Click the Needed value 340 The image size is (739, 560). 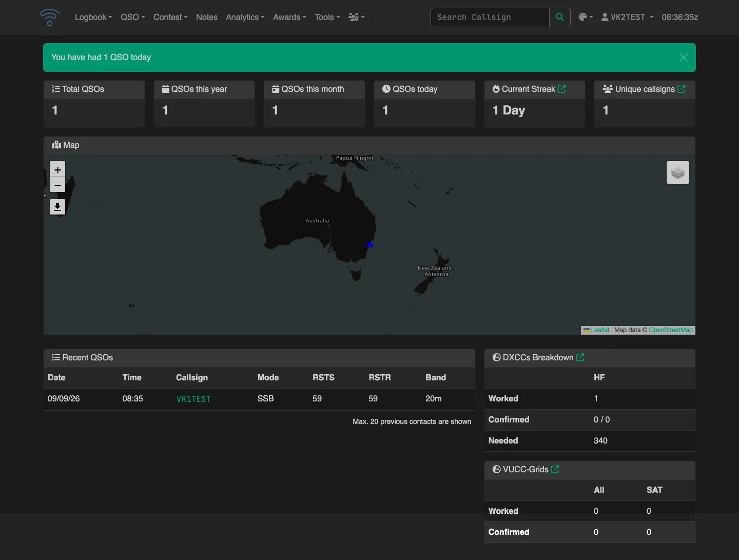pyautogui.click(x=600, y=440)
